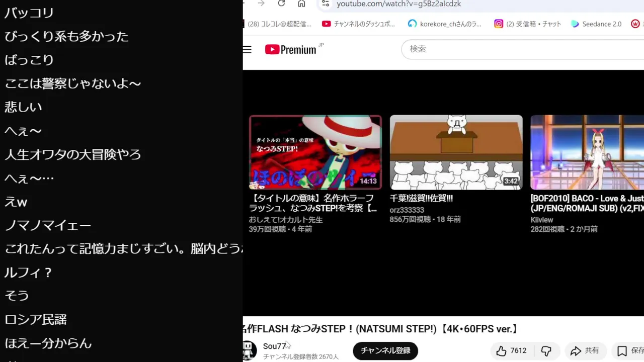Click chat comment ノマノマイェー
Viewport: 644px width, 362px height.
tap(48, 225)
